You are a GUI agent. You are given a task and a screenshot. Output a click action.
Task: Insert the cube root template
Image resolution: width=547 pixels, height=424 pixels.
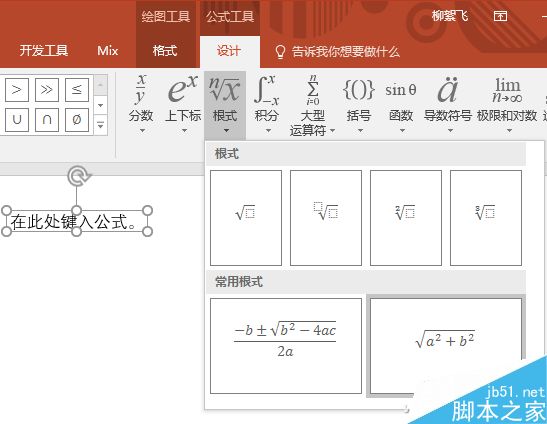click(486, 218)
